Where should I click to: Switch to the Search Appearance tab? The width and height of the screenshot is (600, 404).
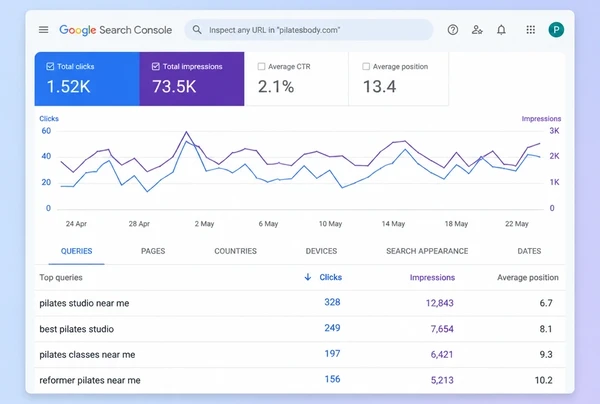427,251
